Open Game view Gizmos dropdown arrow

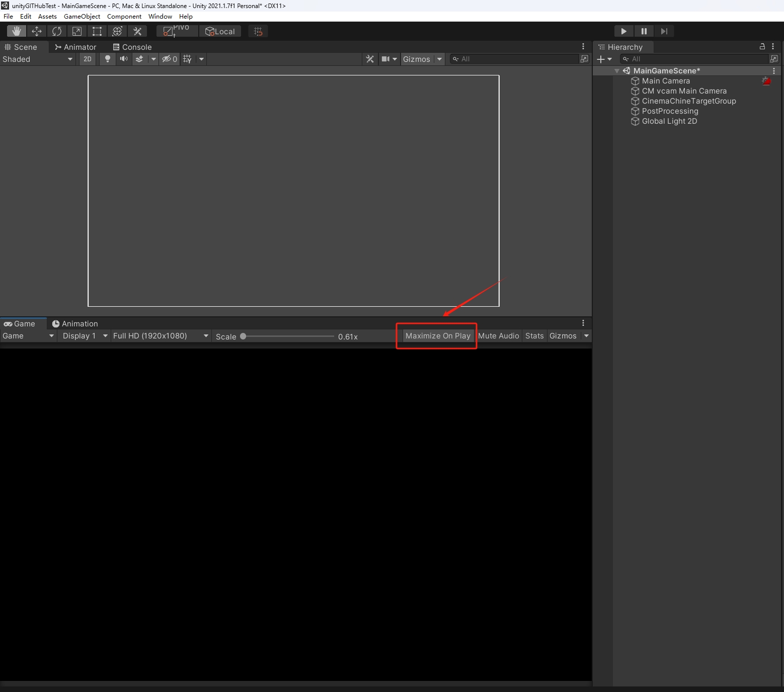pos(586,336)
